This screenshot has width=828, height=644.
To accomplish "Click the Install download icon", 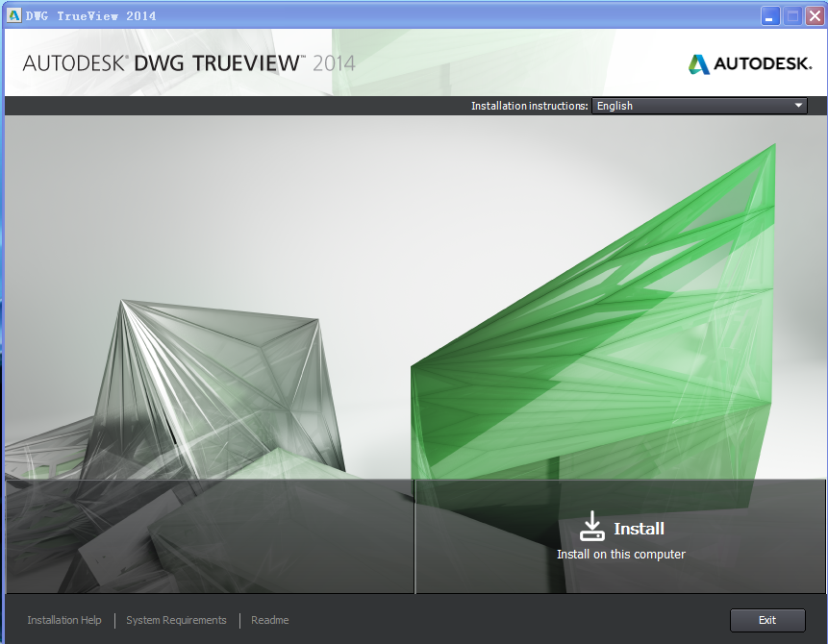I will 592,526.
